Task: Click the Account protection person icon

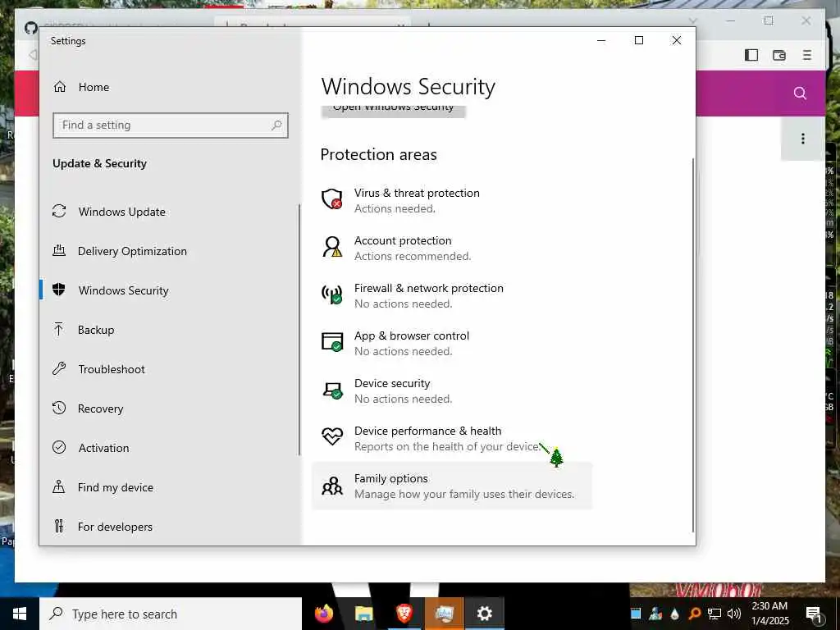Action: click(332, 247)
